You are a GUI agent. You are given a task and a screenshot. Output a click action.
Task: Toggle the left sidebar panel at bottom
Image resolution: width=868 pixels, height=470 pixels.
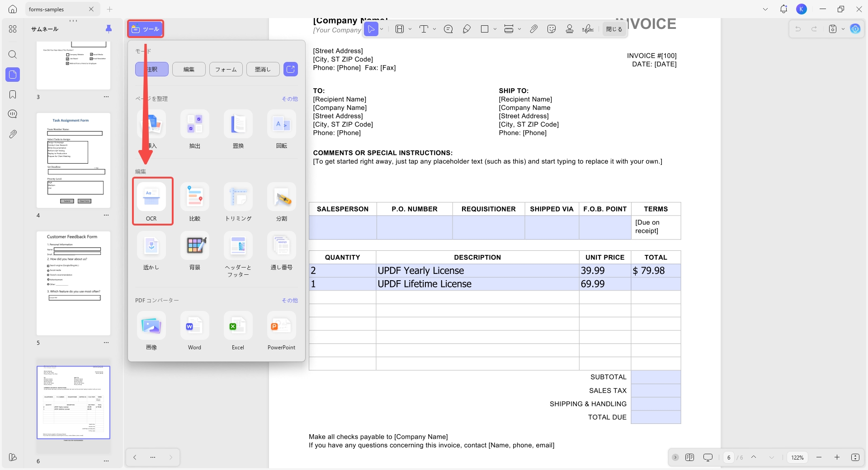point(13,457)
